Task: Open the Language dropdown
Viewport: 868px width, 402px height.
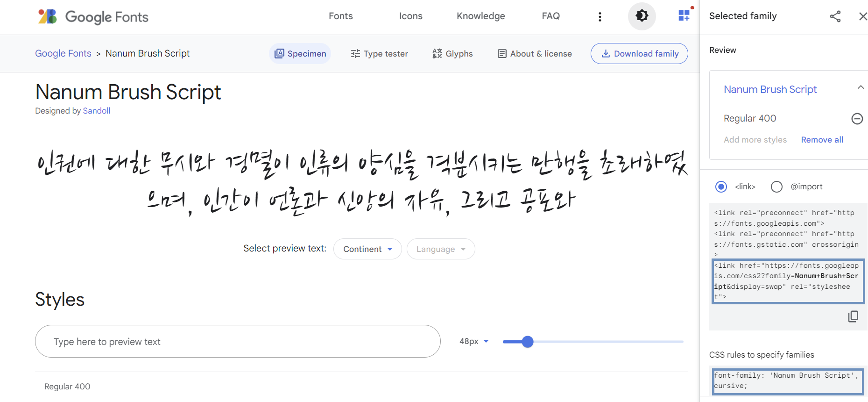Action: (441, 249)
